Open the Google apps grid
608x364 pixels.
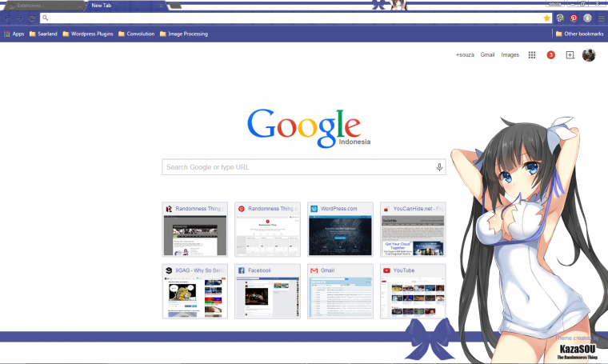(532, 55)
